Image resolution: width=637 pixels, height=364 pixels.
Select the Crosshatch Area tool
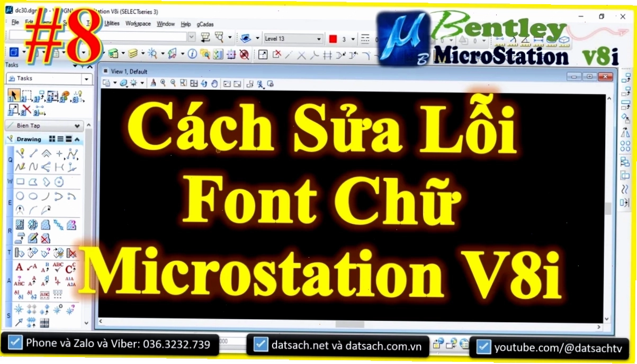33,225
